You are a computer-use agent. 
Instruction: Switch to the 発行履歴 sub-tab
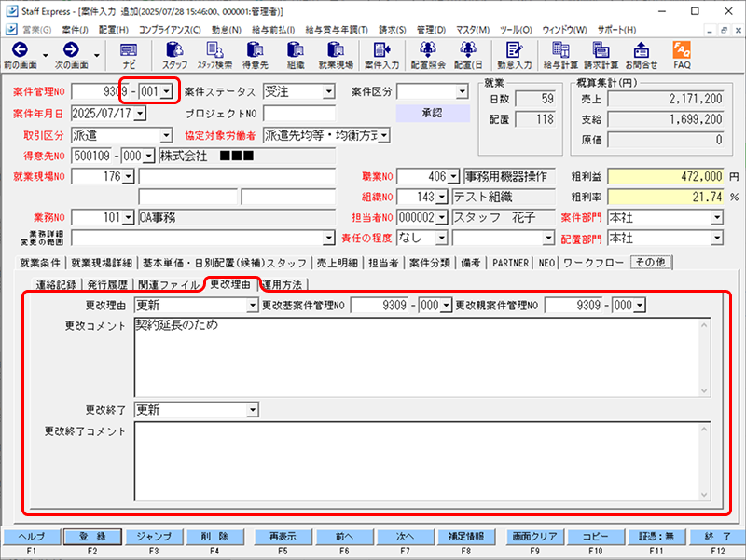(x=107, y=285)
